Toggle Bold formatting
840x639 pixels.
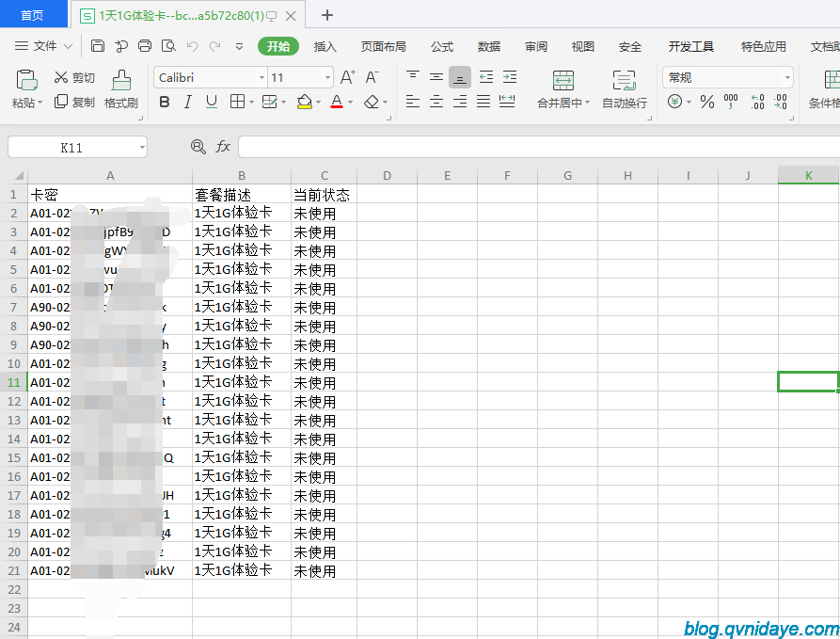[165, 102]
